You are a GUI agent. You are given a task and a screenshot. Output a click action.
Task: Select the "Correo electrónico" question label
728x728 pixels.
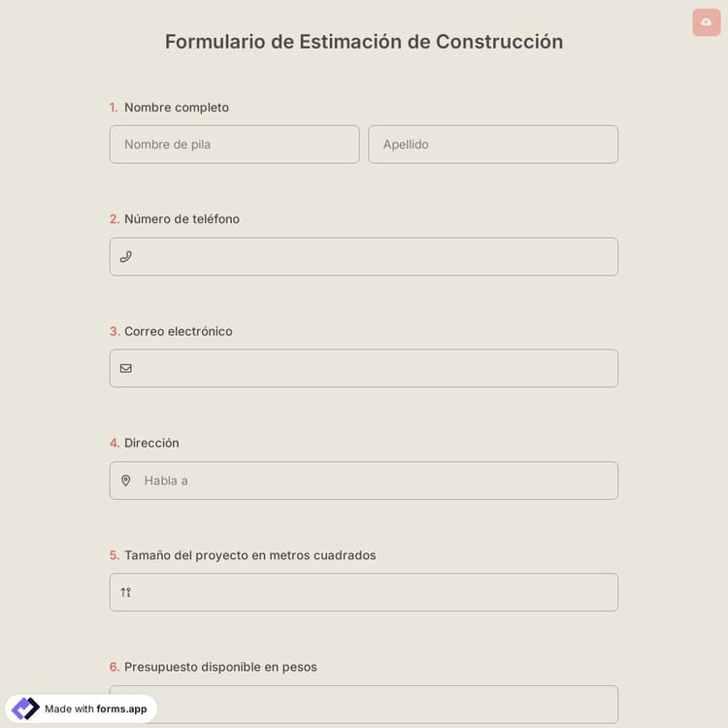tap(178, 331)
